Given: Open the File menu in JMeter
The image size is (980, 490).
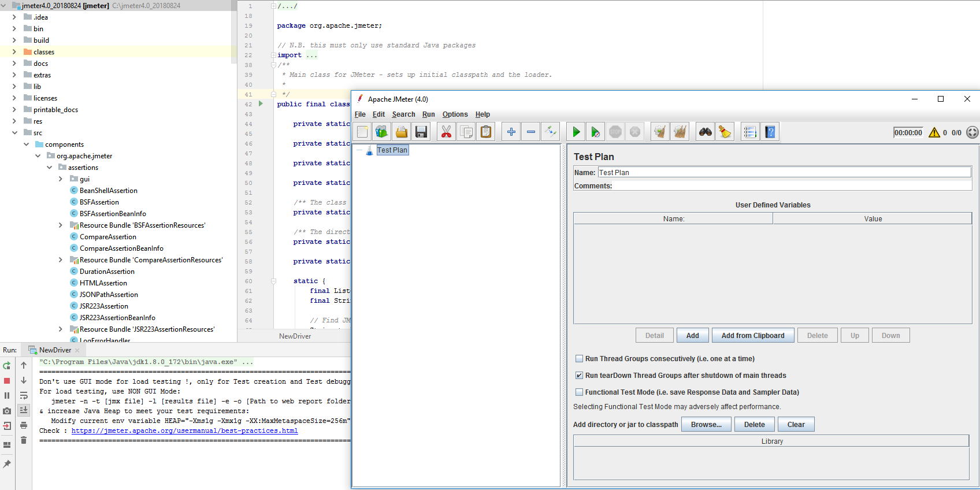Looking at the screenshot, I should (360, 114).
